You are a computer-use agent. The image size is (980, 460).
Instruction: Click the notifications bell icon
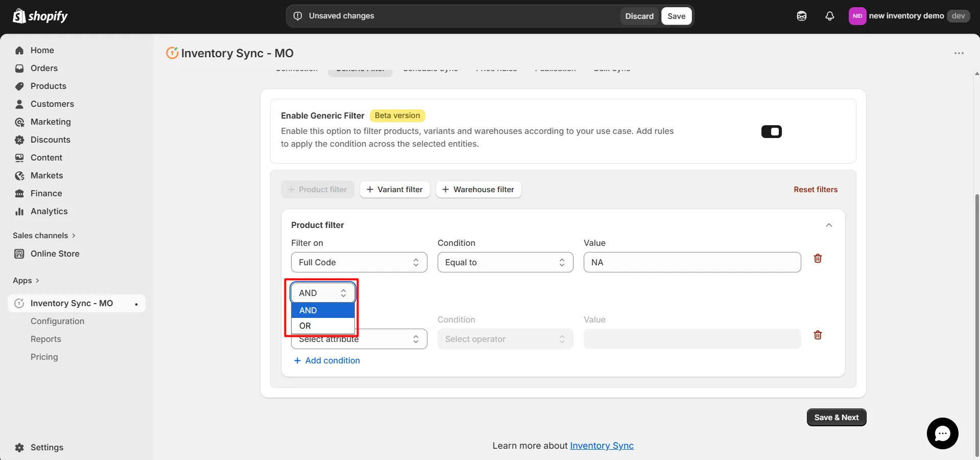[829, 16]
